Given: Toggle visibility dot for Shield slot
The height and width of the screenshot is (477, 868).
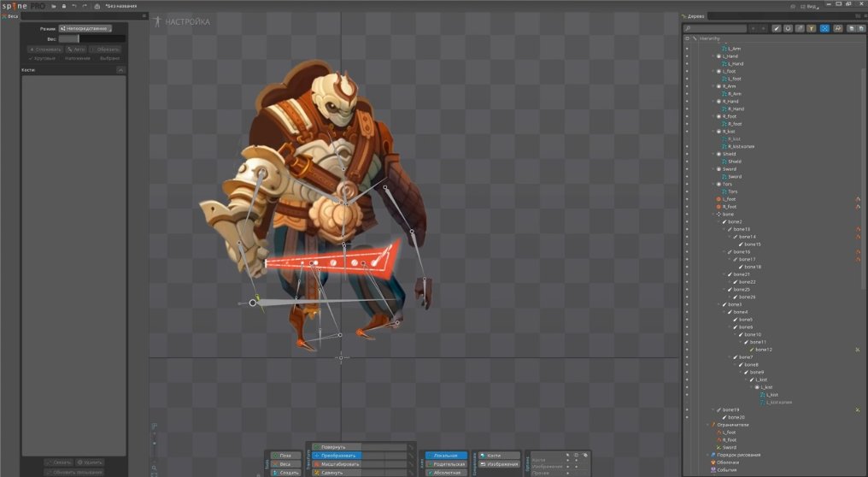Looking at the screenshot, I should point(687,154).
